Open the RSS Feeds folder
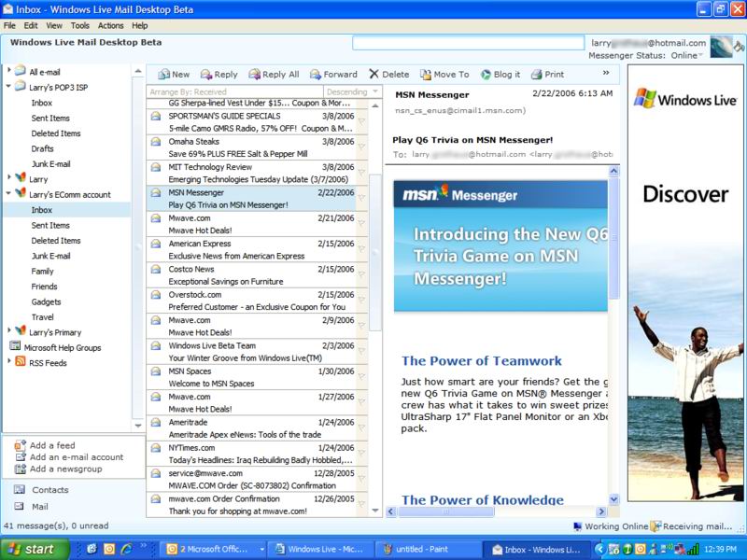The width and height of the screenshot is (747, 560). tap(48, 363)
